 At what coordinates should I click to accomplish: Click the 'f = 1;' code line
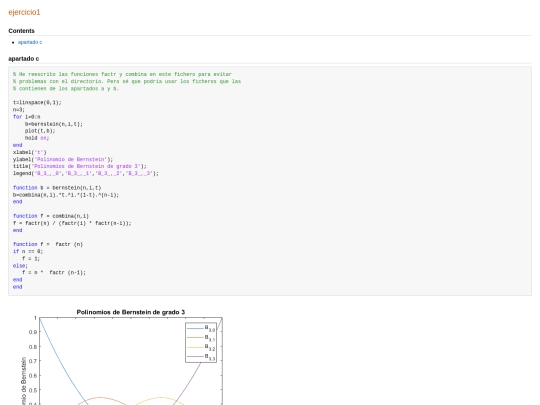coord(31,259)
